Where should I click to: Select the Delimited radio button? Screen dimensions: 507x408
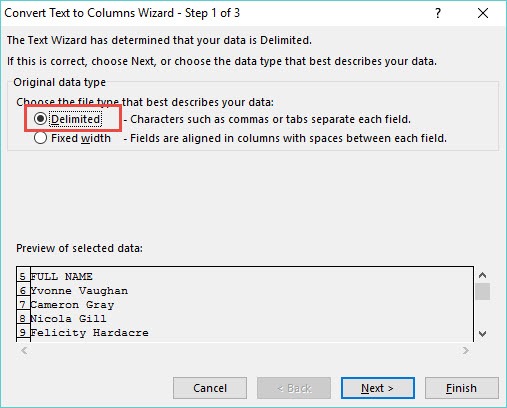[x=40, y=119]
